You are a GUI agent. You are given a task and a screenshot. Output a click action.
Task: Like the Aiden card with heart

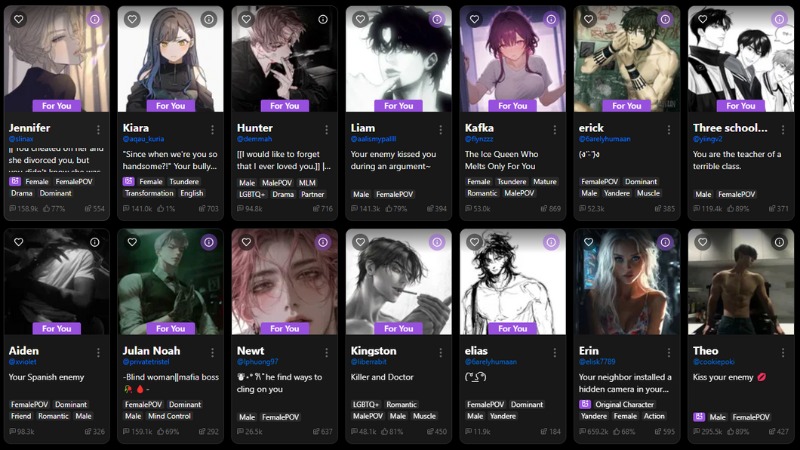point(19,242)
